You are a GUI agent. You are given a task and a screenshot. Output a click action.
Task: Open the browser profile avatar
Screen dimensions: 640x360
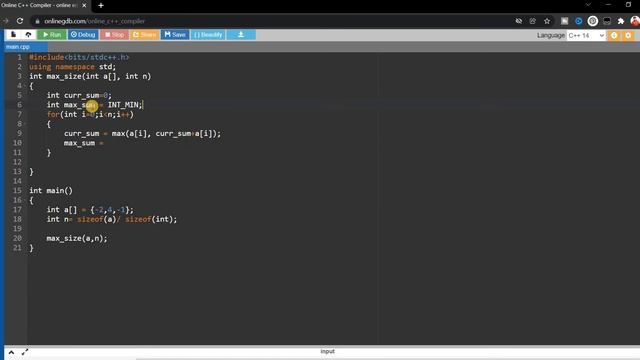coord(635,21)
